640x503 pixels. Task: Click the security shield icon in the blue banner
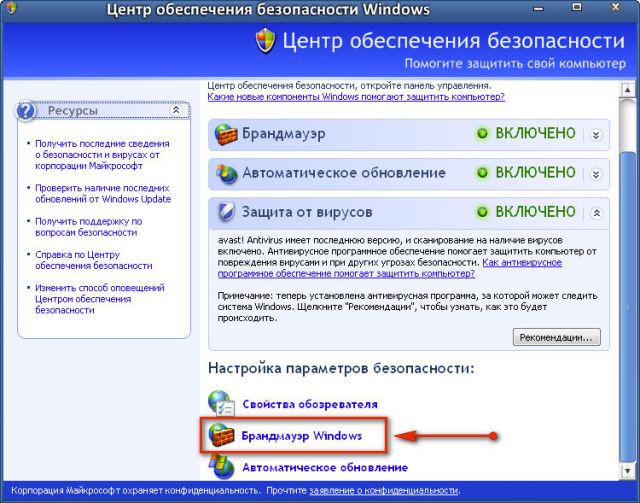[266, 40]
